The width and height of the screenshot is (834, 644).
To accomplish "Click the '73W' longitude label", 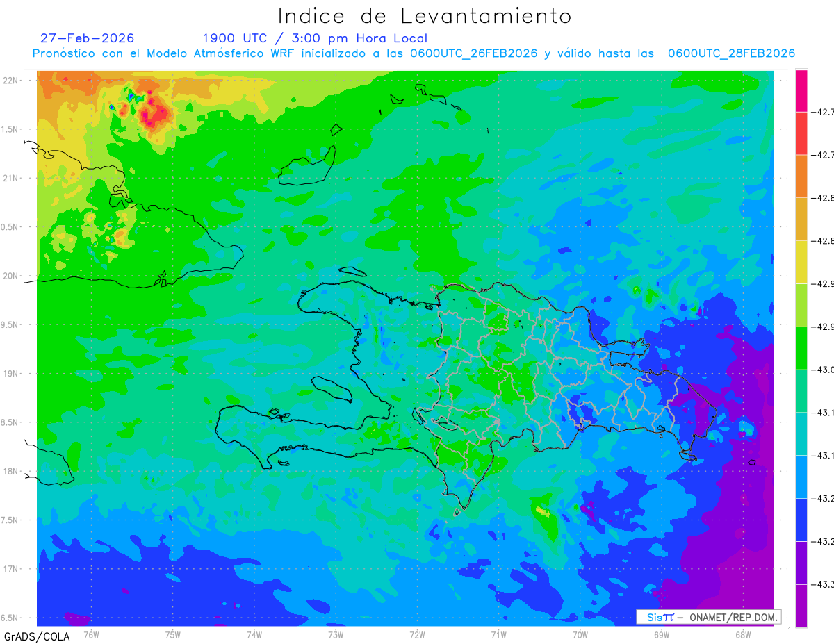I will pyautogui.click(x=336, y=634).
